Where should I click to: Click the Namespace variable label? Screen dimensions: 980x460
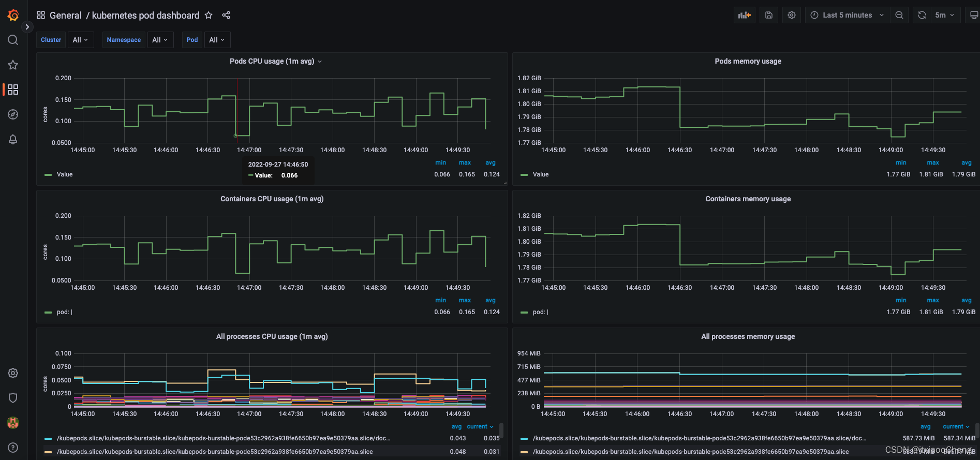(x=124, y=40)
